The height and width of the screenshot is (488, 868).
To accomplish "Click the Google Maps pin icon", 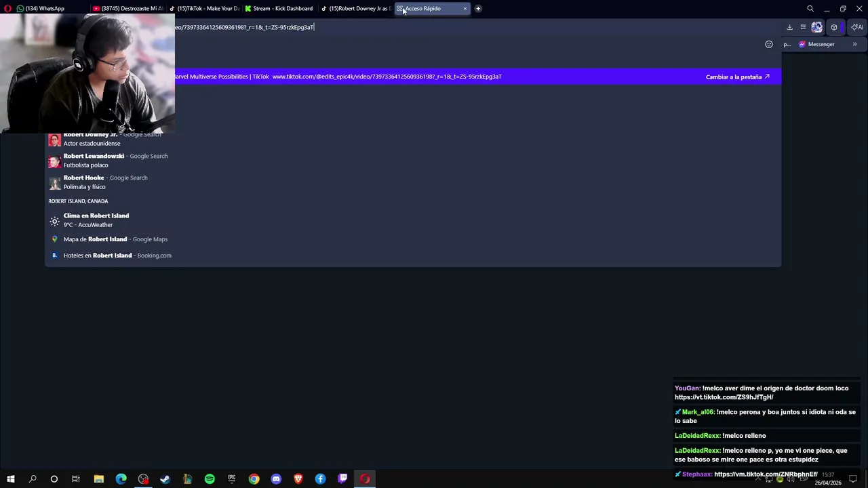I will tap(54, 239).
